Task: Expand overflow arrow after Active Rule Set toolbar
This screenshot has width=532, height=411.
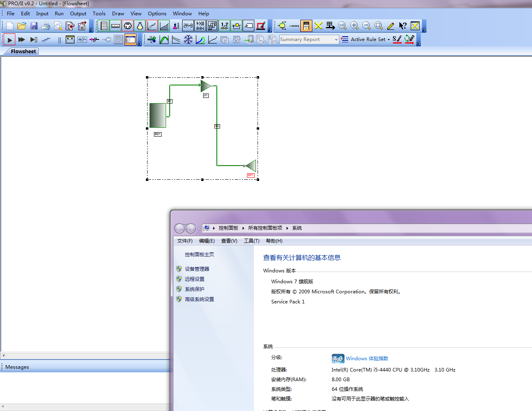Action: pyautogui.click(x=419, y=44)
